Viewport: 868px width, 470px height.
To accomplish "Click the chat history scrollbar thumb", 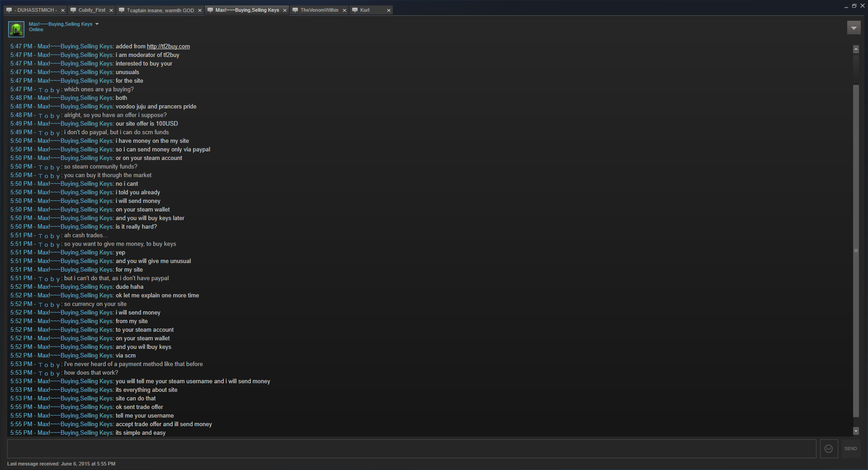I will (856, 251).
